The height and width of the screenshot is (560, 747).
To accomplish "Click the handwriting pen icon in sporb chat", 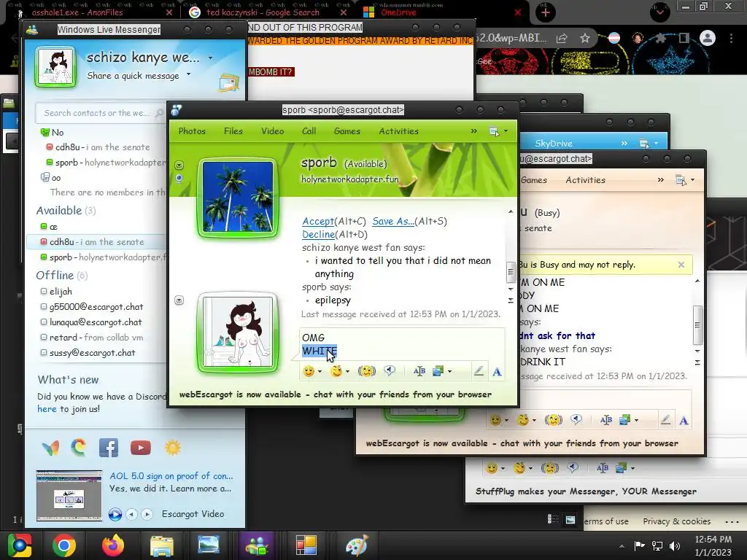I will (x=479, y=371).
